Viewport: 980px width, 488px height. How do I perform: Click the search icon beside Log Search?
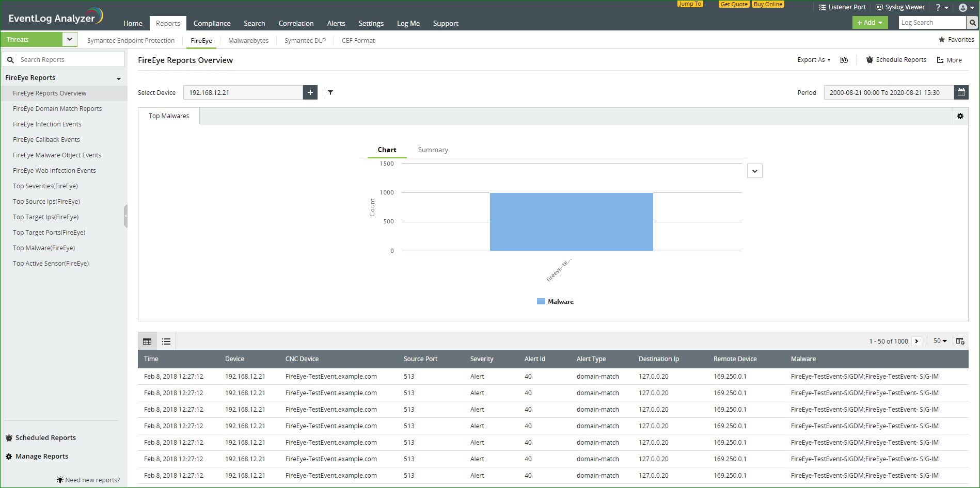click(x=972, y=22)
